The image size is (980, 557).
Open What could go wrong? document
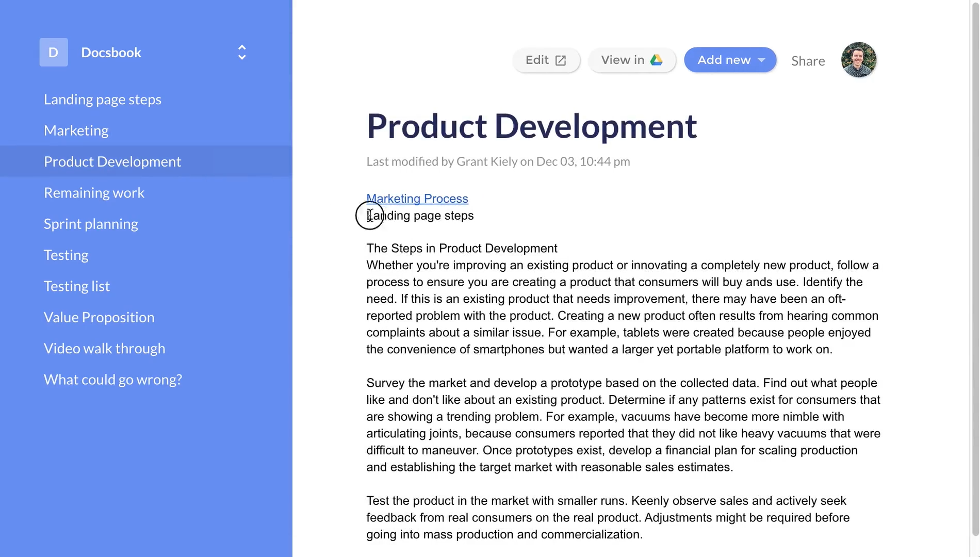coord(113,380)
